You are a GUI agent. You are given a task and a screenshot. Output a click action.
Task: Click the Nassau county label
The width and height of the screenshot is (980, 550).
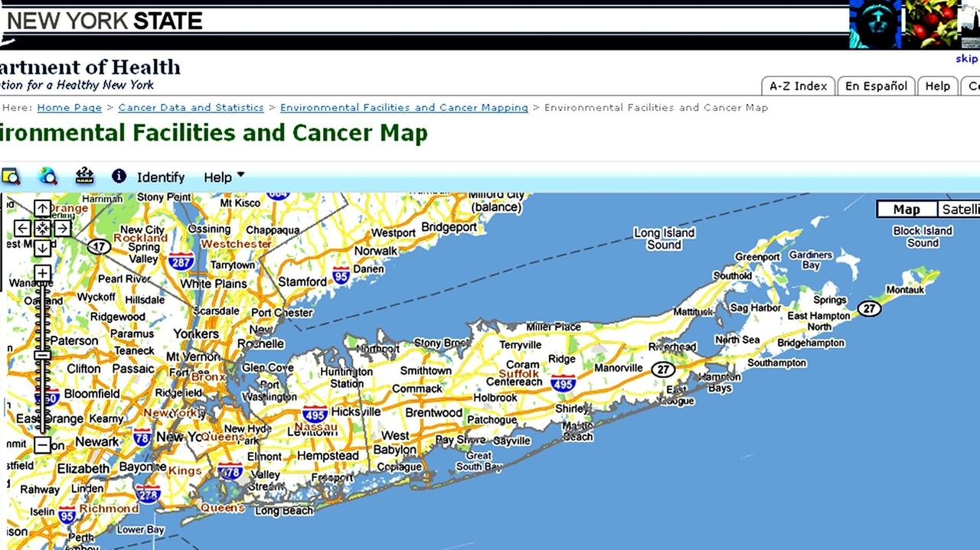coord(316,427)
